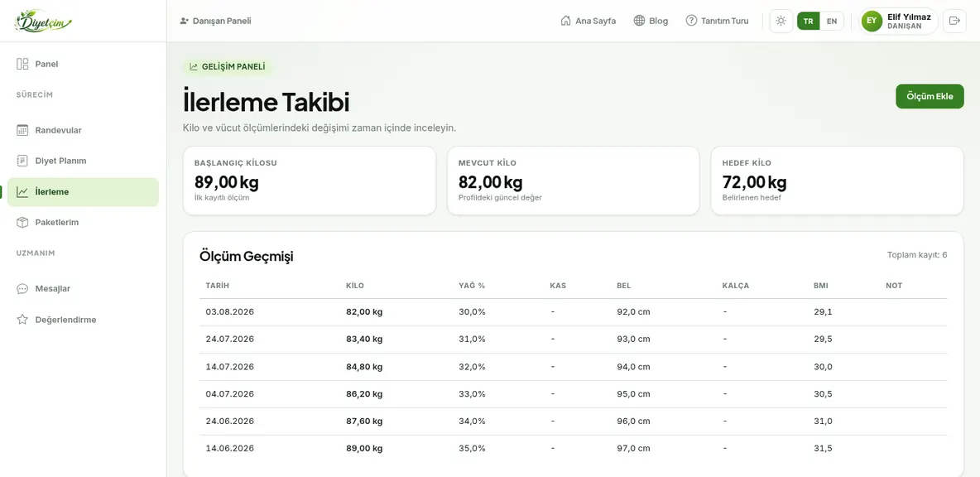Click the Mevcut Kilo summary card
The height and width of the screenshot is (477, 980).
tap(573, 181)
